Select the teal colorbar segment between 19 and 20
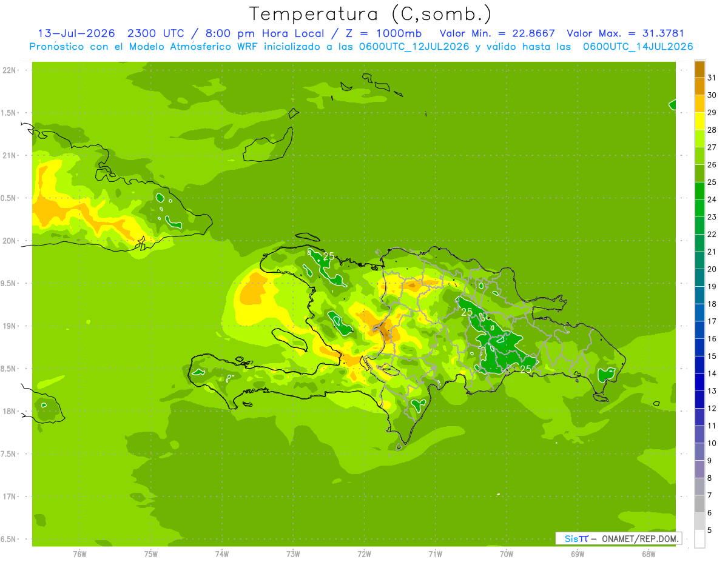728x562 pixels. click(699, 278)
